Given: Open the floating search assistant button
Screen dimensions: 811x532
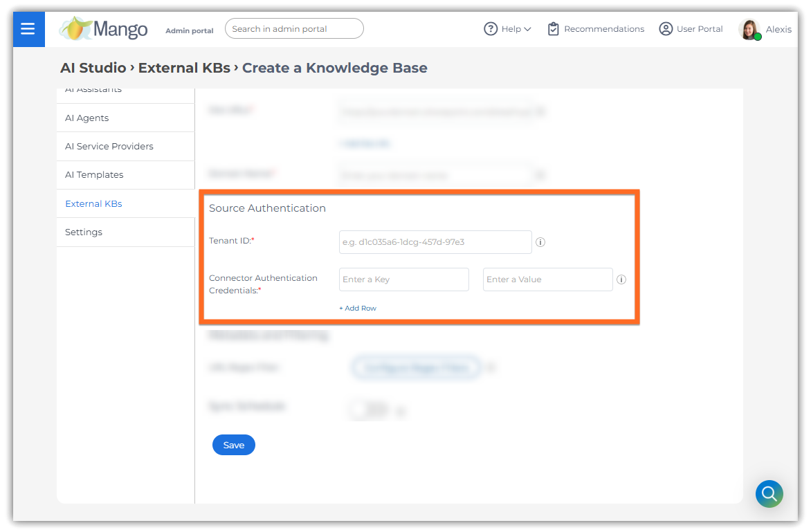Looking at the screenshot, I should pyautogui.click(x=769, y=494).
